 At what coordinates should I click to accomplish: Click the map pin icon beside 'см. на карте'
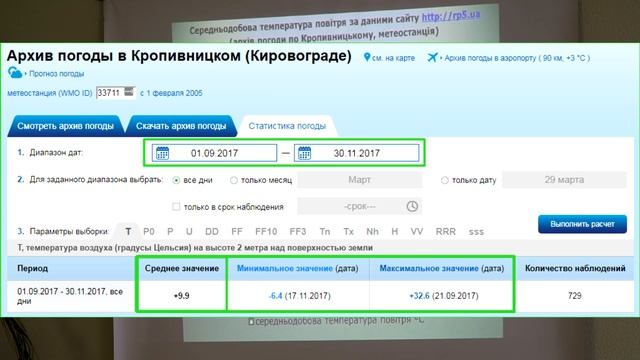(367, 58)
